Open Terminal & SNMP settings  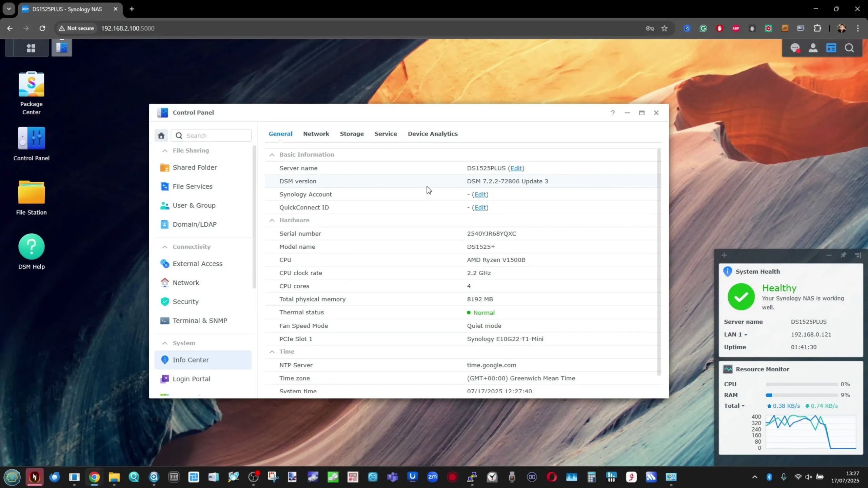click(203, 321)
